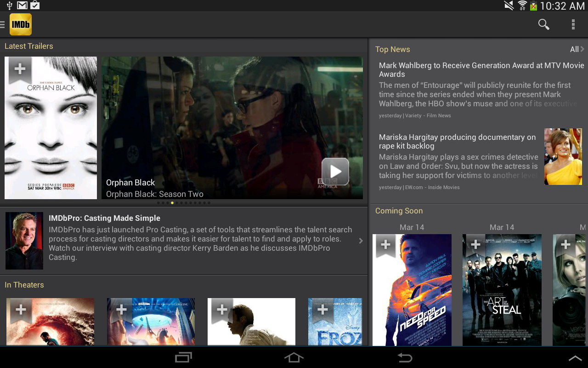Open The Art of the Steal poster
This screenshot has width=588, height=368.
point(502,290)
